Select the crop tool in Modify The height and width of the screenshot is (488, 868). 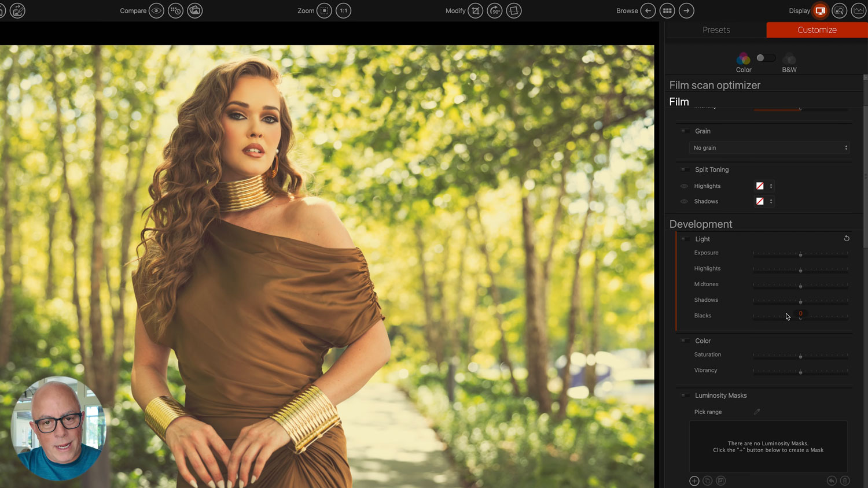[475, 10]
